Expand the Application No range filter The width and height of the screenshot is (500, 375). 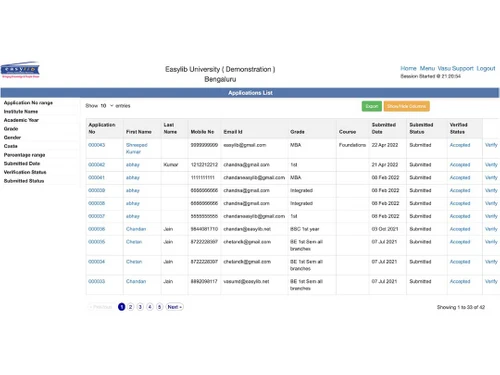pos(28,103)
